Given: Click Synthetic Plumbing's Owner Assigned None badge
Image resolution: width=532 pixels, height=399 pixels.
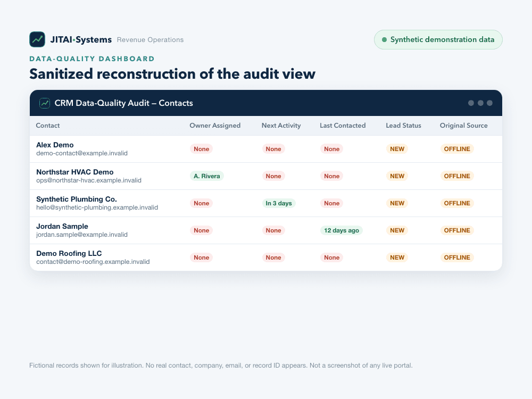Looking at the screenshot, I should [201, 203].
